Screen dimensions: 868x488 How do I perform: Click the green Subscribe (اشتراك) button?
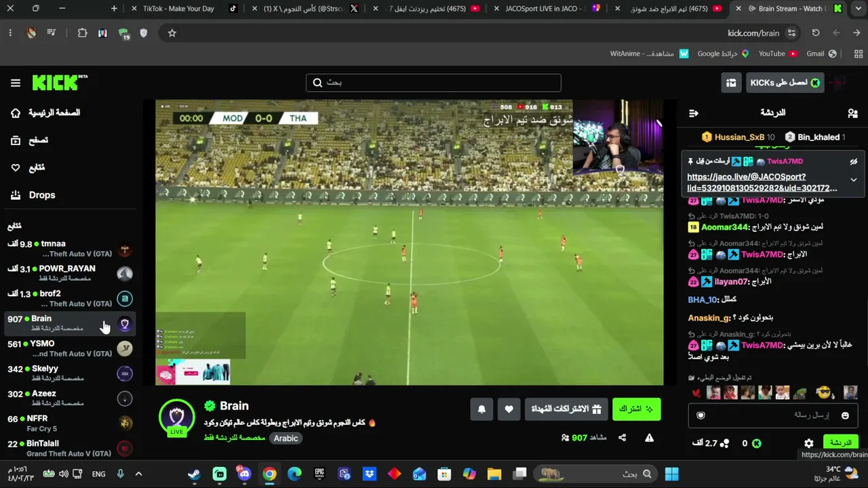[636, 409]
